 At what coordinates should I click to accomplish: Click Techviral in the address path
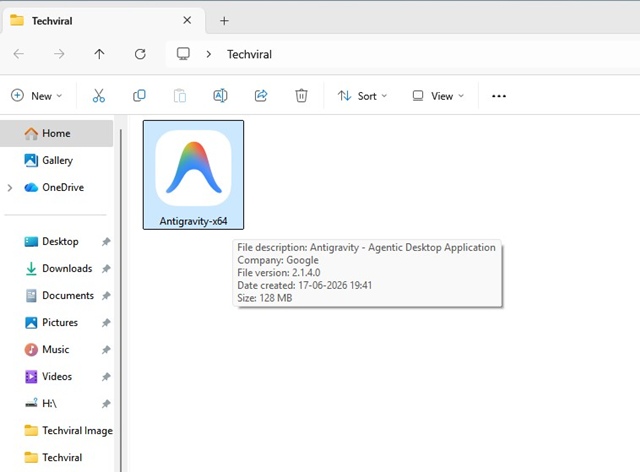(x=249, y=54)
